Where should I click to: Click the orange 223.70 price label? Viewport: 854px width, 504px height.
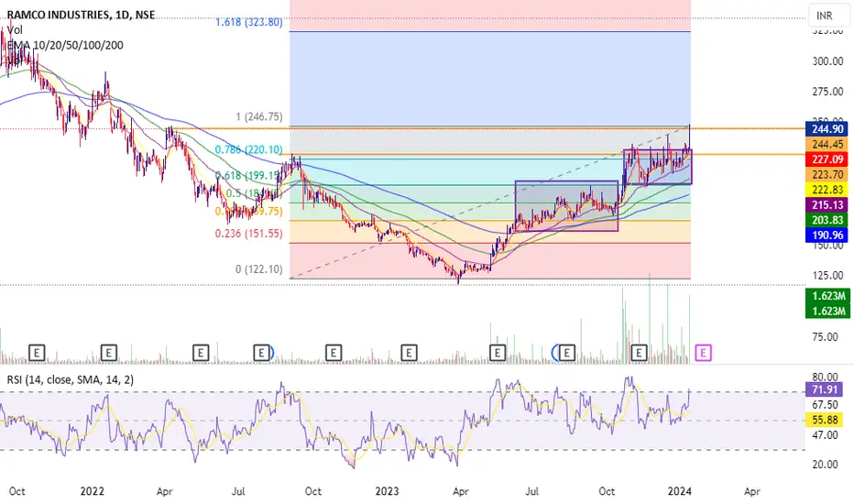pyautogui.click(x=827, y=174)
